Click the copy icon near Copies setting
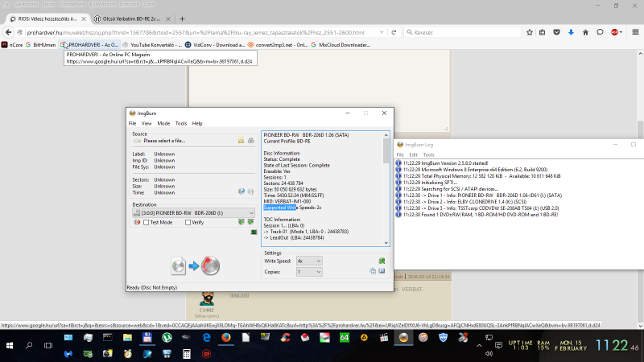Image resolution: width=644 pixels, height=362 pixels. pyautogui.click(x=373, y=271)
